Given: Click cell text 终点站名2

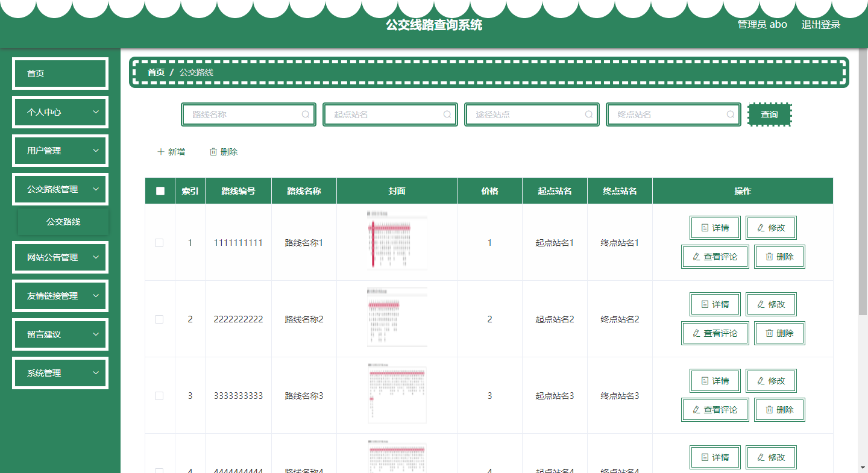Looking at the screenshot, I should click(620, 319).
